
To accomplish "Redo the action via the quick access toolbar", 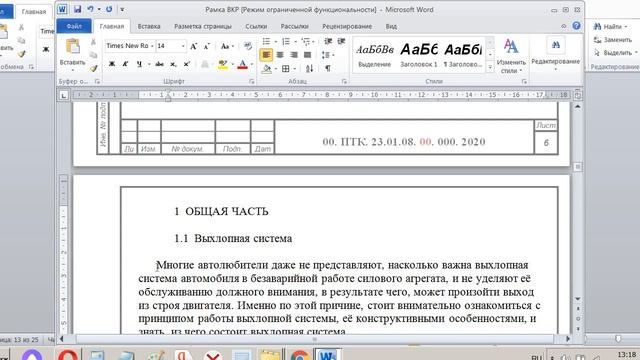I will pos(109,9).
